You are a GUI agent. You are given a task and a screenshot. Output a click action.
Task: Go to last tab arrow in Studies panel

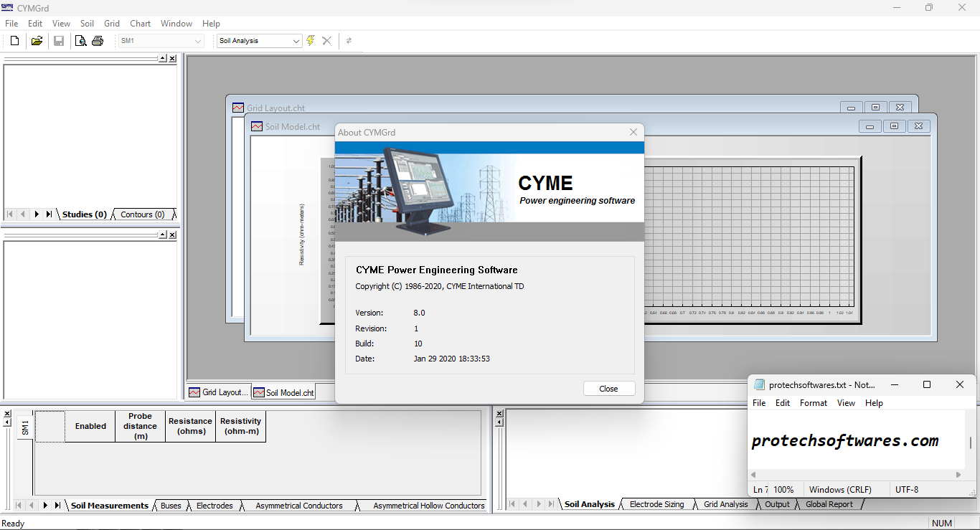(49, 214)
